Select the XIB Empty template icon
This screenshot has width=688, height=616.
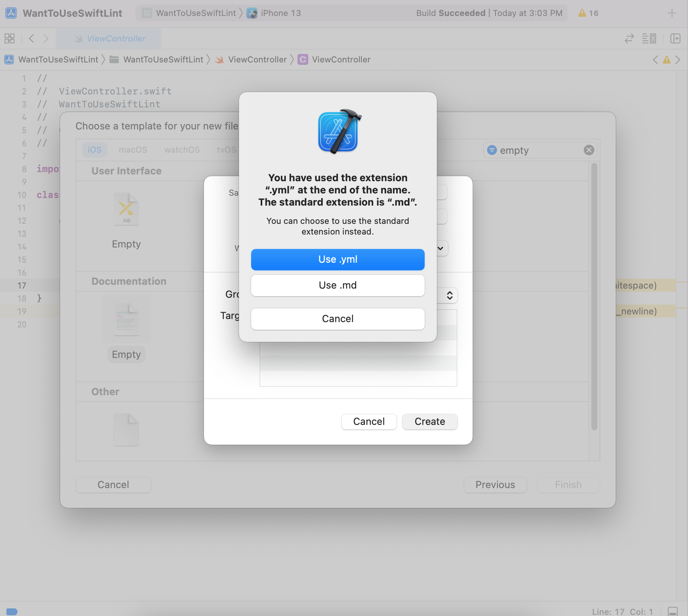coord(126,209)
